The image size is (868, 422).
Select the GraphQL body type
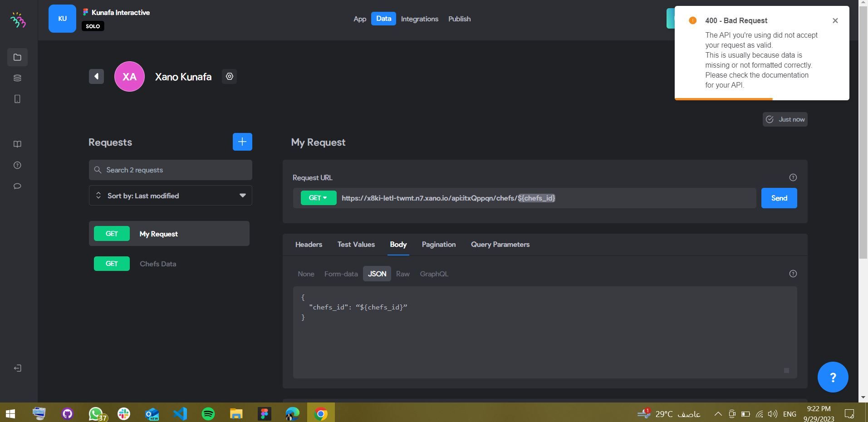pyautogui.click(x=434, y=274)
